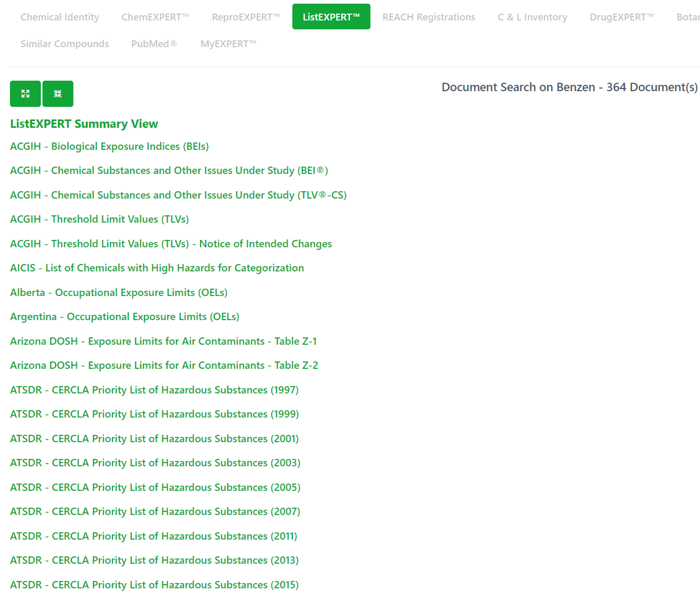Image resolution: width=700 pixels, height=592 pixels.
Task: Switch to the ReproEXPERT tab
Action: (246, 17)
